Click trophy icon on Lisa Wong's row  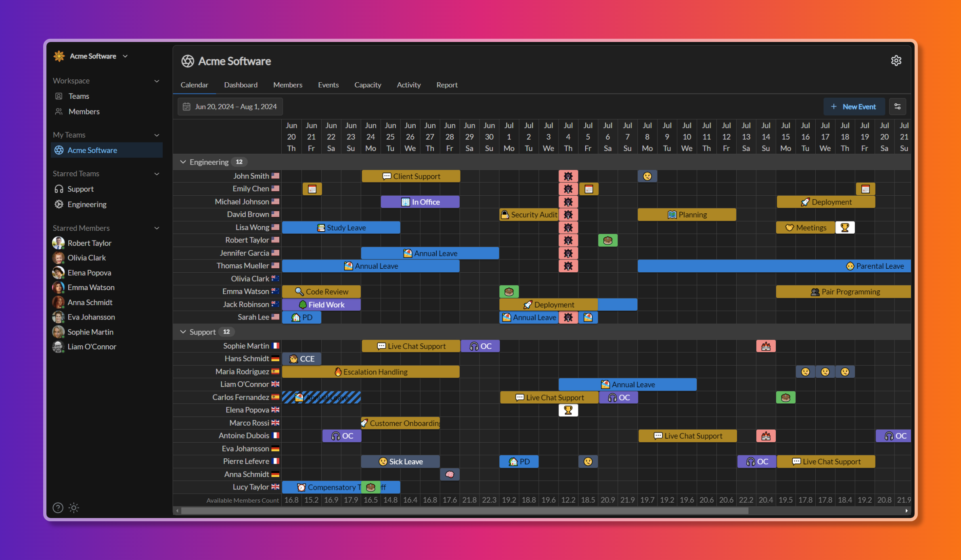click(x=845, y=228)
